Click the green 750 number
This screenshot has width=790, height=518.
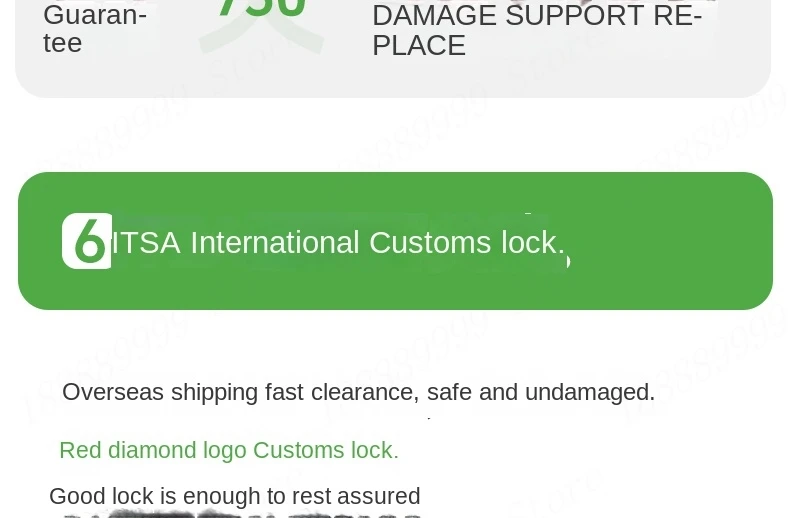coord(262,8)
